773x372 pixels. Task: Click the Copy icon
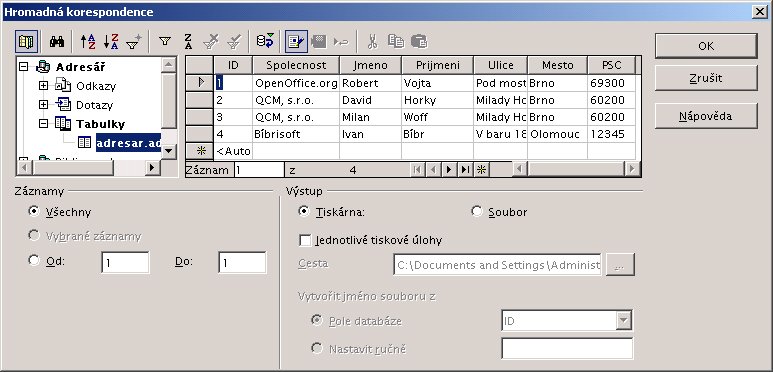tap(395, 41)
